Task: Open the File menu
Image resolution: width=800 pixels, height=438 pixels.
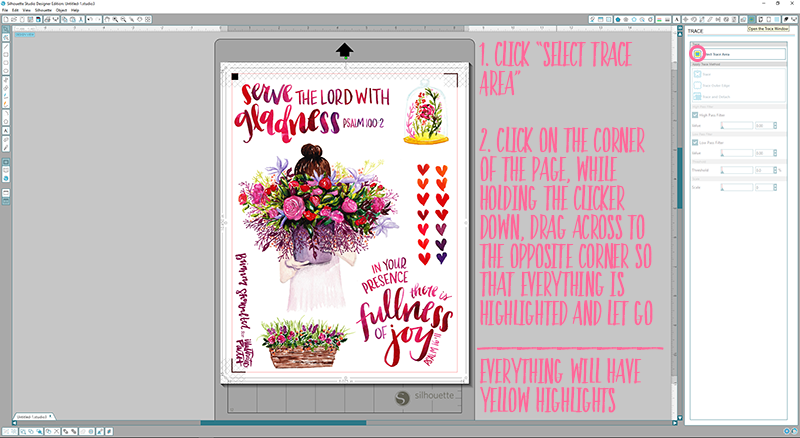Action: 5,10
